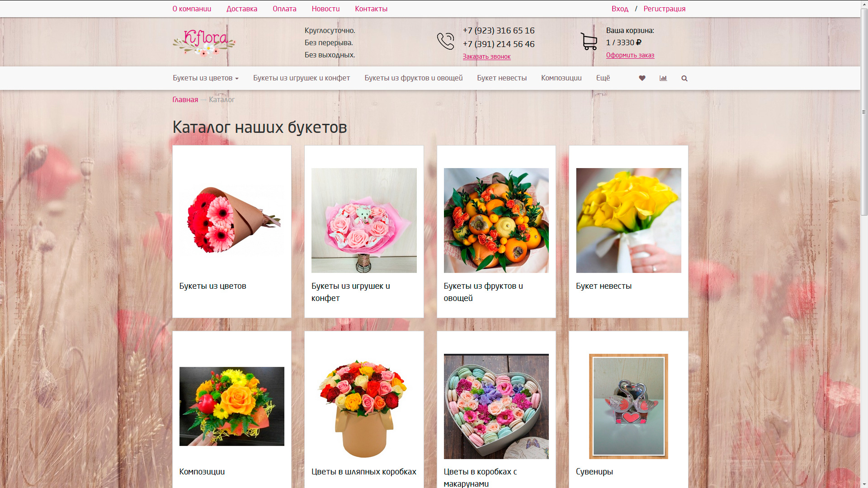Expand the Ещё menu item
868x488 pixels.
click(x=603, y=78)
